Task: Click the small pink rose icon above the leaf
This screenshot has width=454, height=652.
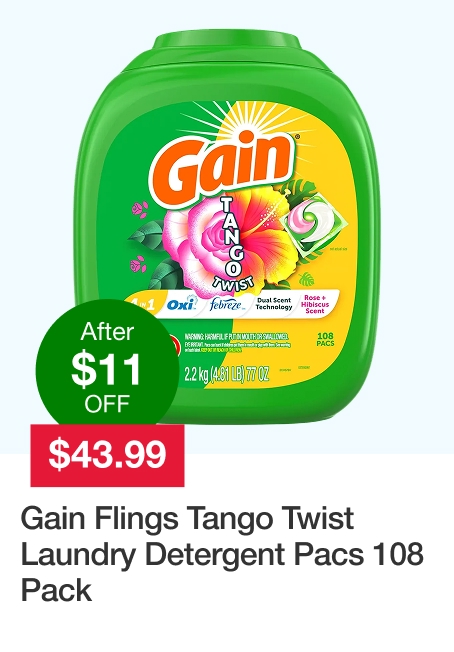Action: coord(140,209)
